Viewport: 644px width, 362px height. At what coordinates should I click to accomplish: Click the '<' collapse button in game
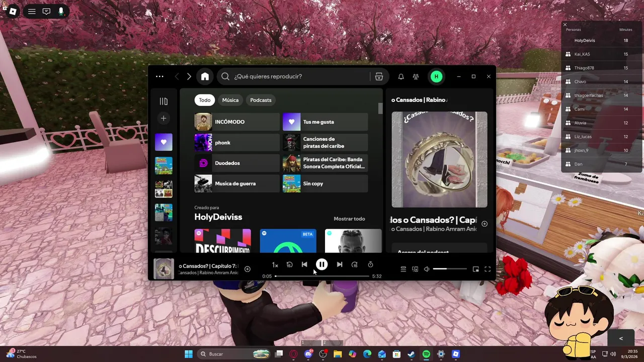621,338
